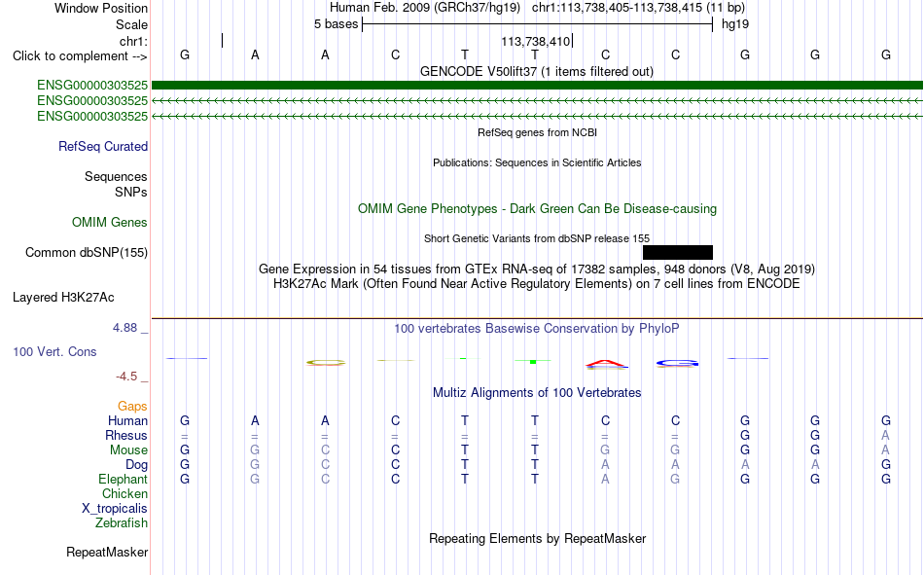
Task: Select the red A conservation logo
Action: click(606, 365)
